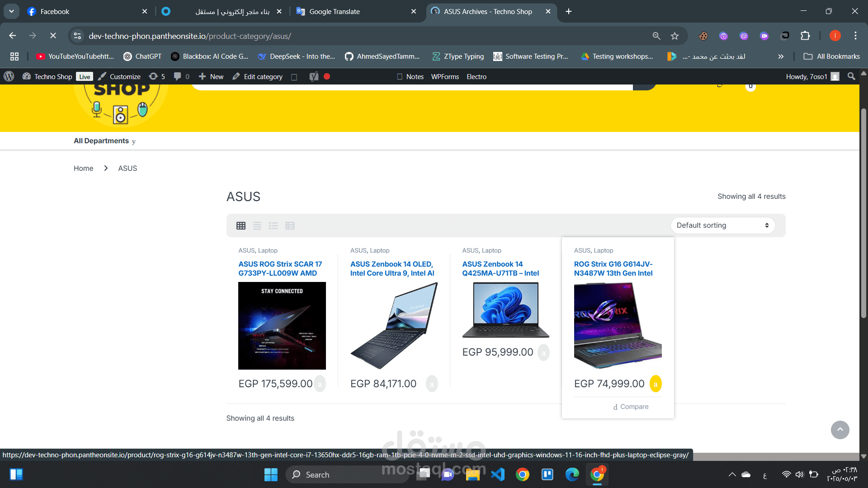
Task: Click the Home breadcrumb link
Action: 83,168
